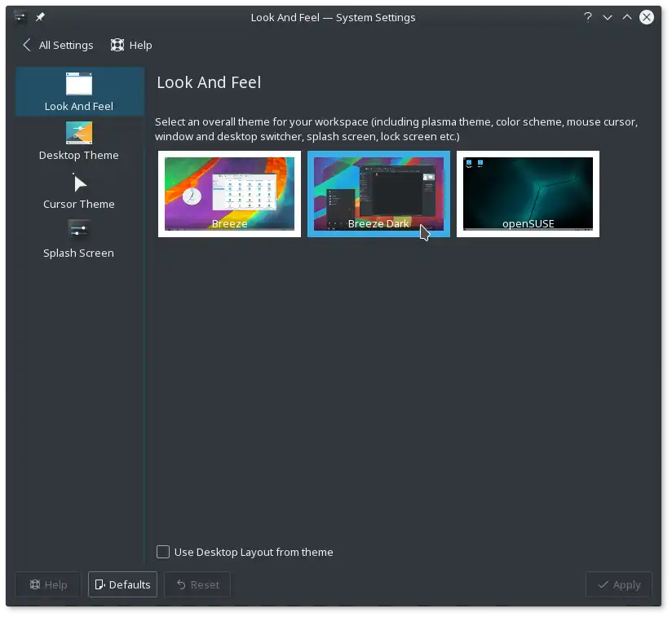The image size is (672, 617).
Task: Click the bottom Help button
Action: pyautogui.click(x=48, y=584)
